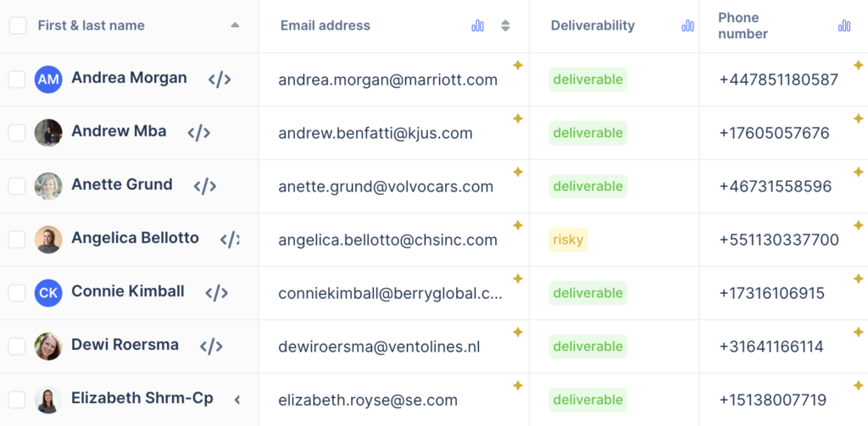868x426 pixels.
Task: Click the yellow risky status badge
Action: click(x=568, y=240)
